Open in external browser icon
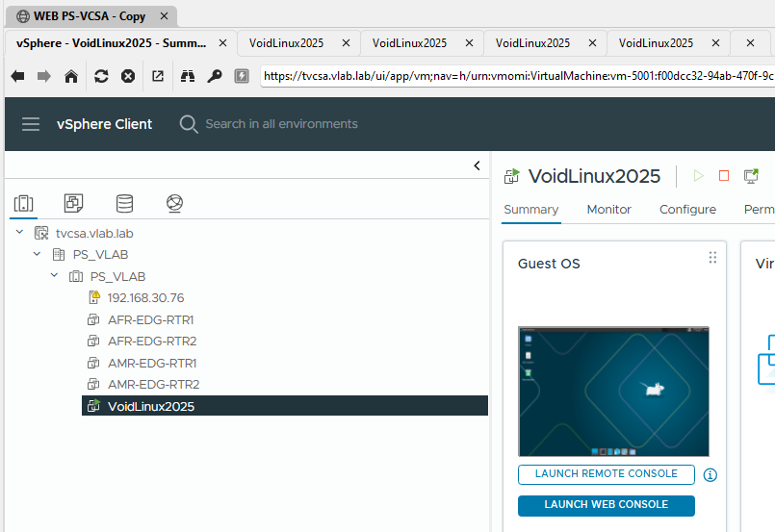775x532 pixels. [158, 76]
